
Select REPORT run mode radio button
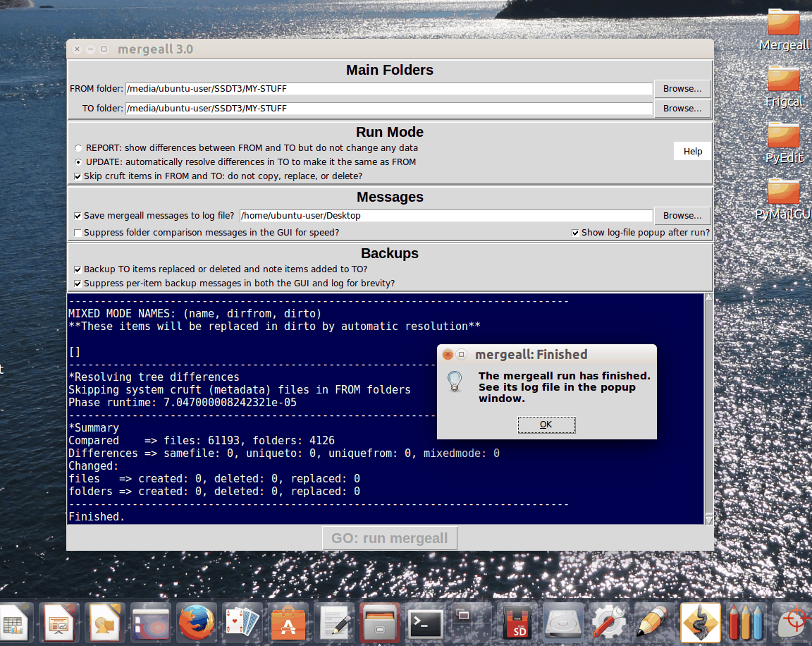coord(78,148)
